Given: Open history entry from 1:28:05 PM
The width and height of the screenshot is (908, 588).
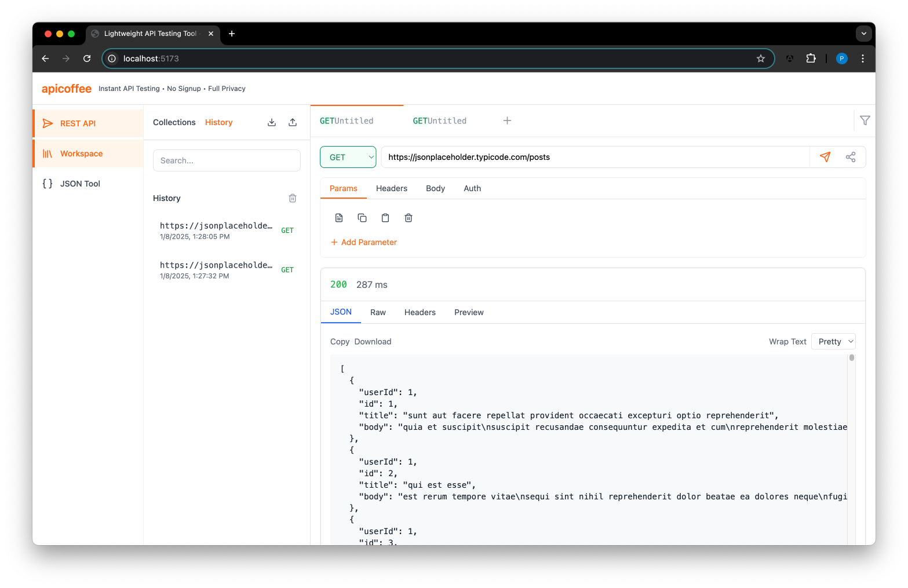Looking at the screenshot, I should coord(227,231).
